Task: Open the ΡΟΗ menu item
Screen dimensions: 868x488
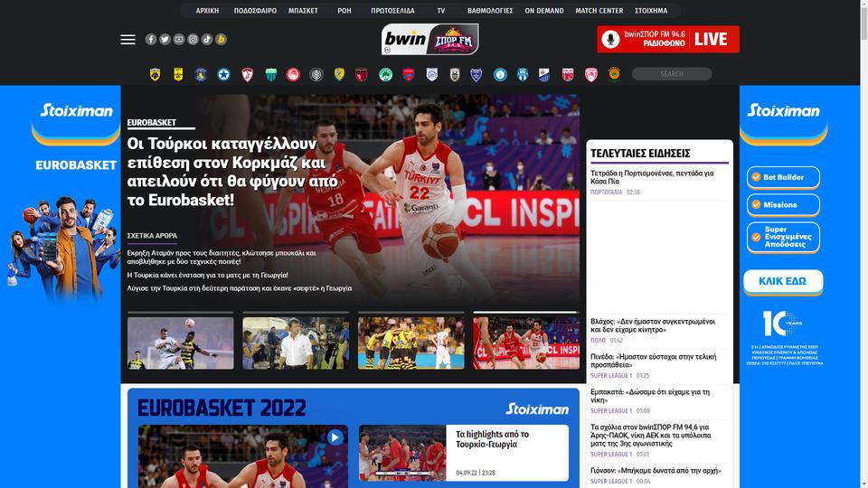Action: coord(344,11)
